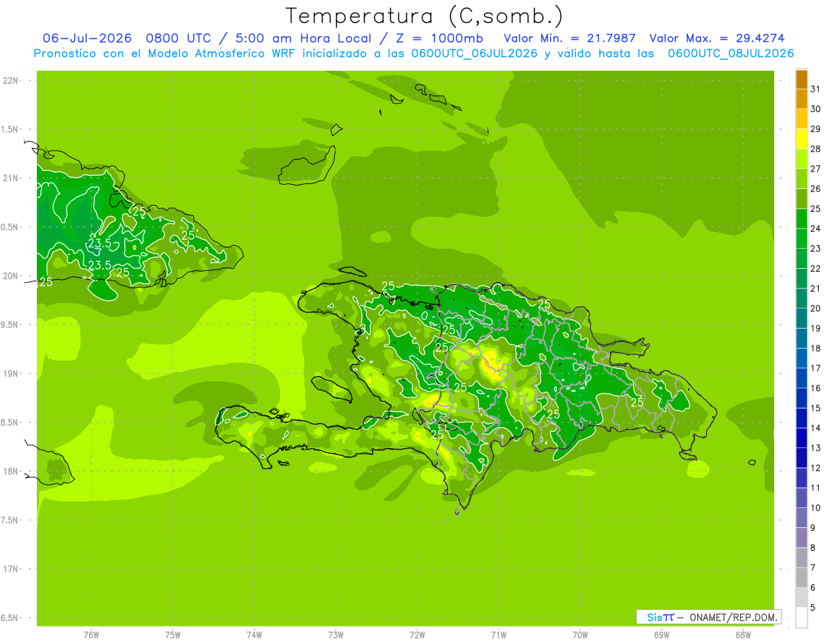Click the "1.5N" latitude axis label
The height and width of the screenshot is (644, 834).
point(10,129)
